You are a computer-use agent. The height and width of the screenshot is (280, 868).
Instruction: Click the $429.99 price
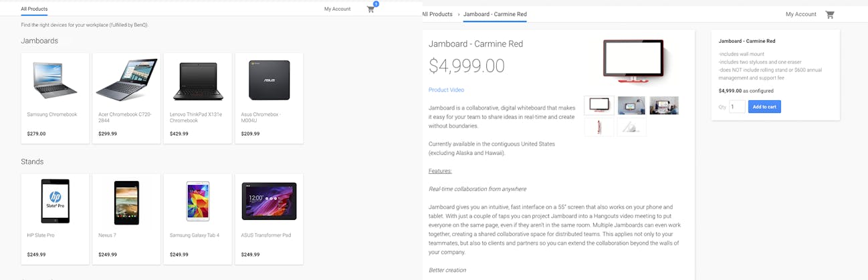click(x=179, y=134)
